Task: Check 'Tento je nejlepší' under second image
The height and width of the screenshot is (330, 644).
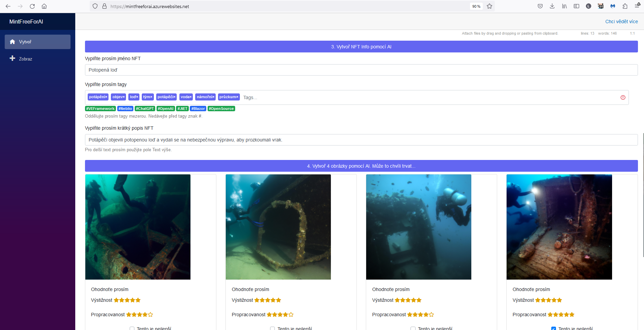Action: point(272,329)
